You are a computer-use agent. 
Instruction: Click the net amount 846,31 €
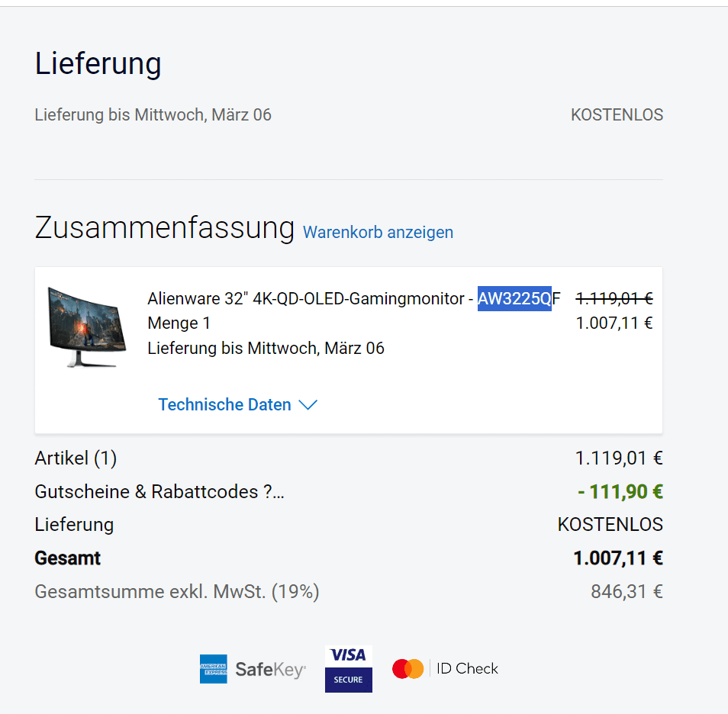[x=627, y=592]
